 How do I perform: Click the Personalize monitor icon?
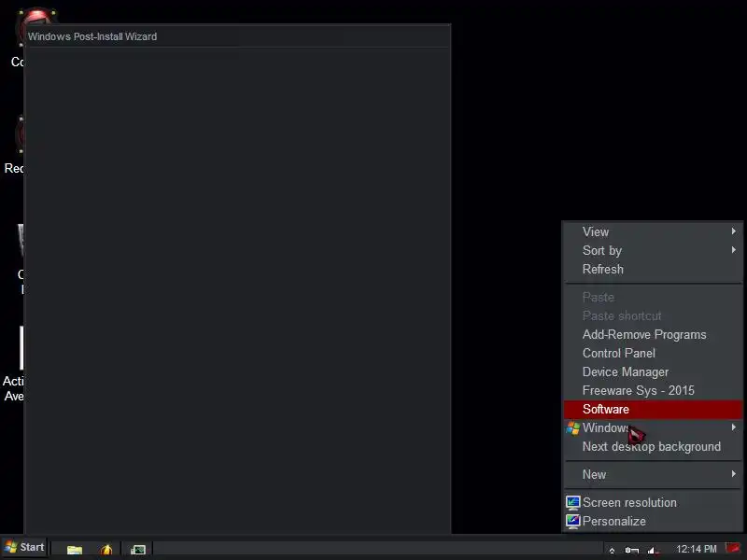click(x=572, y=522)
